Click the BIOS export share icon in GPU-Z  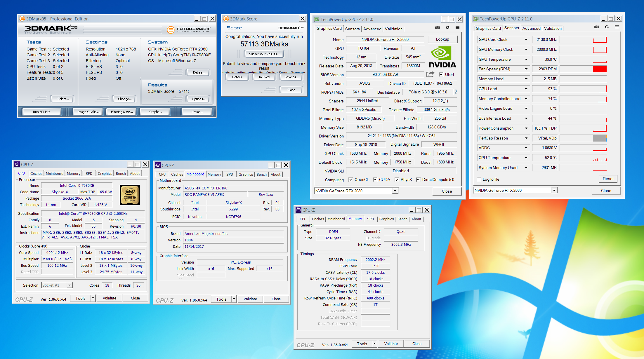point(430,74)
